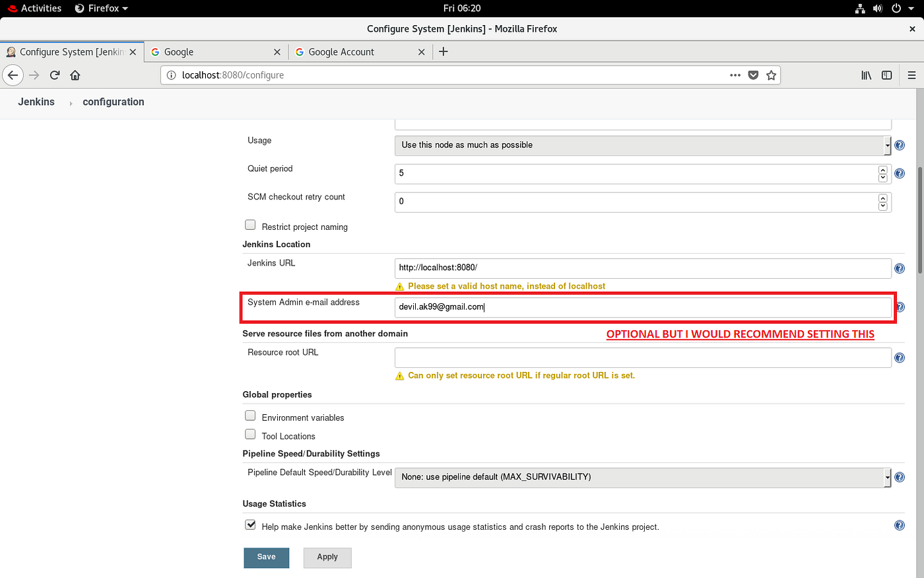The width and height of the screenshot is (924, 578).
Task: Show site information for localhost
Action: pos(171,75)
